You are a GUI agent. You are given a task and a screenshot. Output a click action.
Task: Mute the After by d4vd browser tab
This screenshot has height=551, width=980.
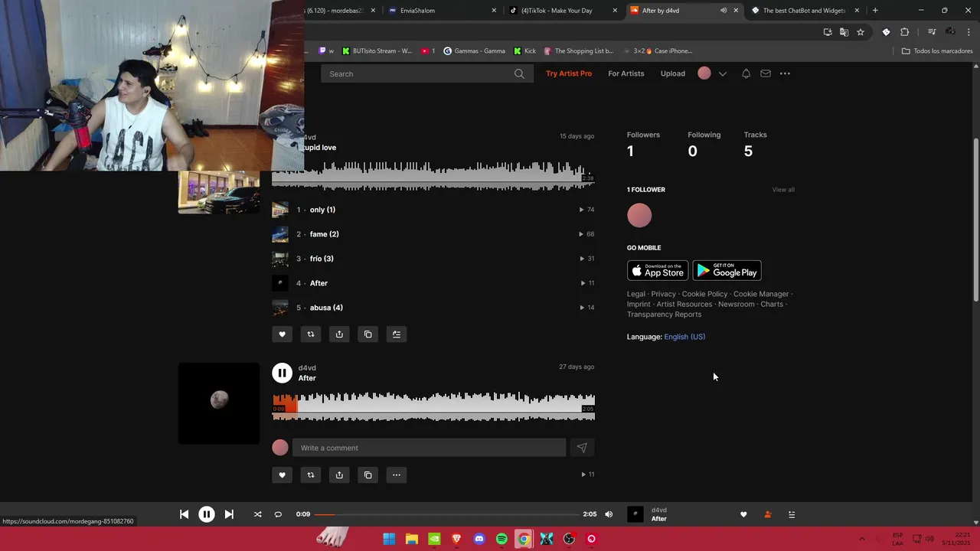click(724, 11)
